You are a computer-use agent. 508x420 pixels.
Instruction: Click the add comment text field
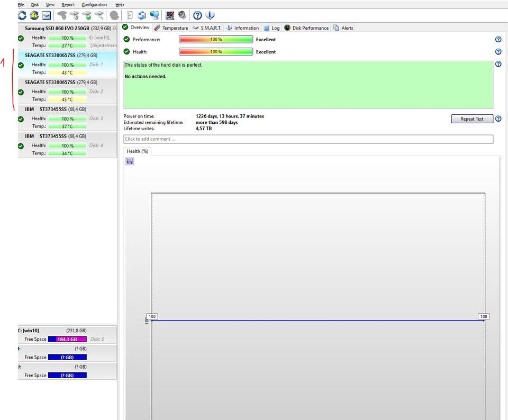(x=308, y=139)
